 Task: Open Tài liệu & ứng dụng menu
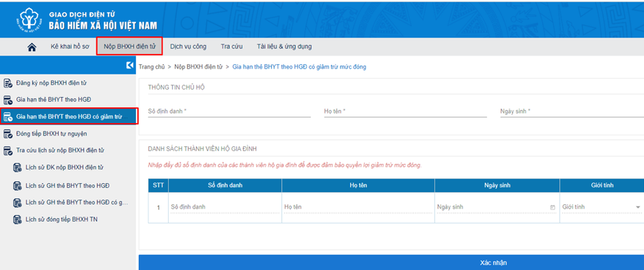point(284,47)
